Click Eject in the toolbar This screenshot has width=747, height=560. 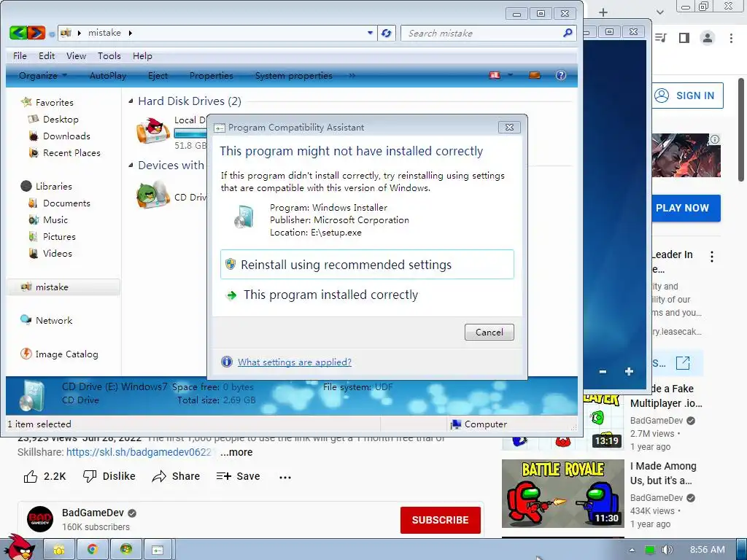pos(158,75)
